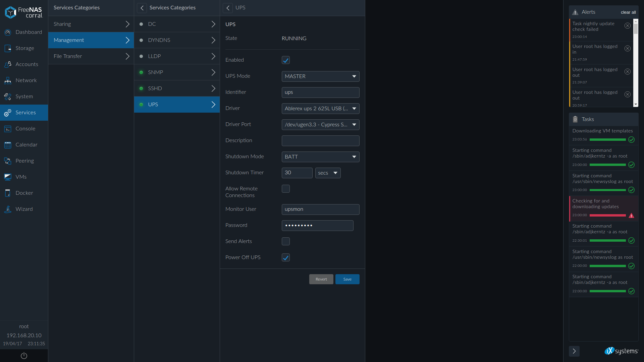Open the Driver Port dropdown

[320, 125]
